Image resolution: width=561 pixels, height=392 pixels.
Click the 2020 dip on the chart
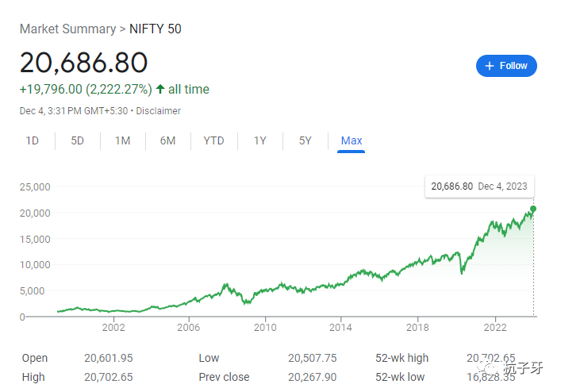462,272
